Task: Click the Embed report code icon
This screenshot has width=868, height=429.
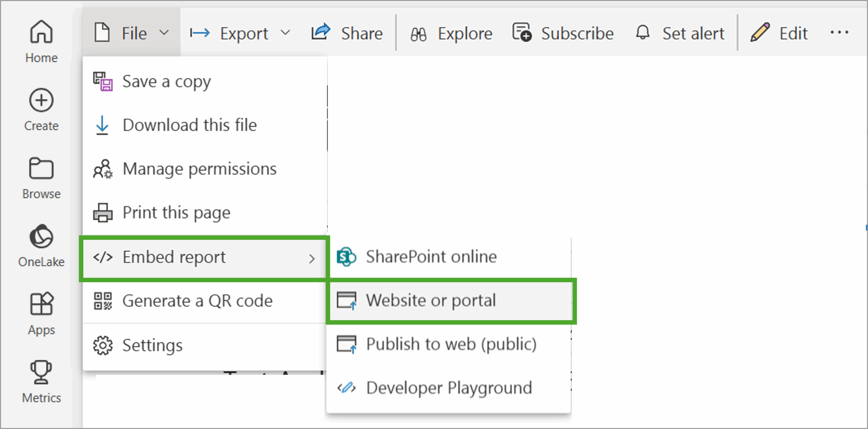Action: click(103, 257)
